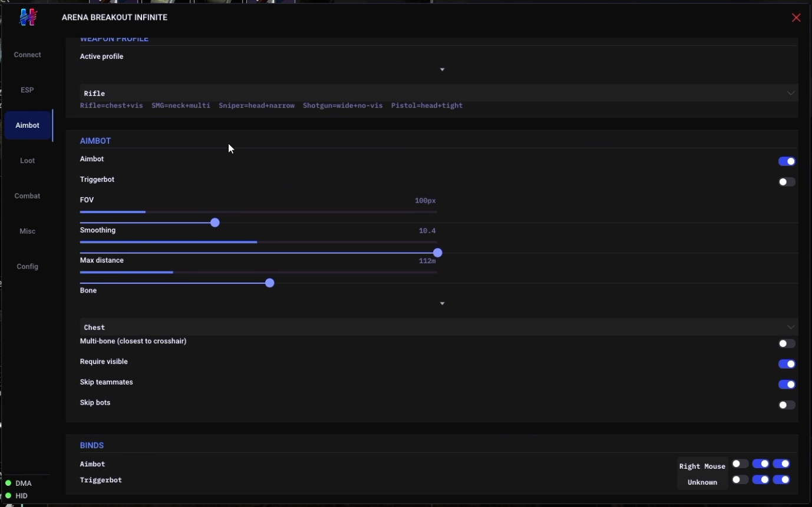
Task: Open the Combat tab
Action: pos(28,196)
